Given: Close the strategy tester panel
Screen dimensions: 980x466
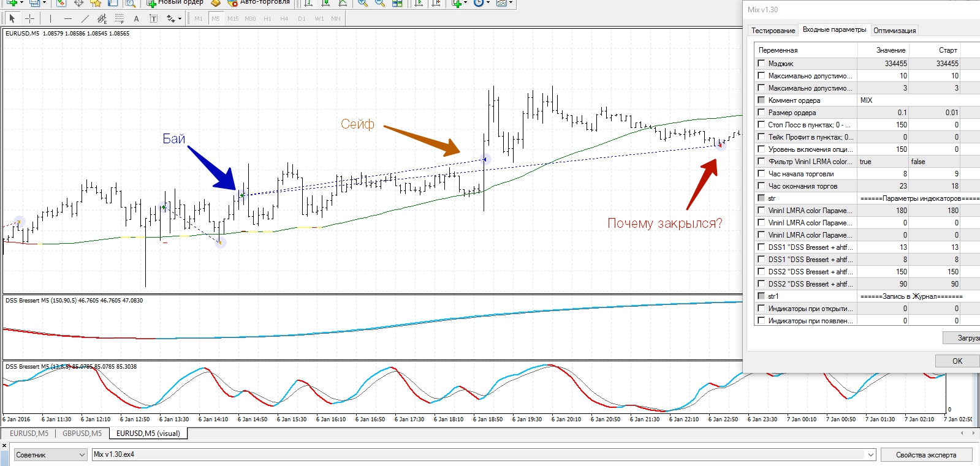Looking at the screenshot, I should pos(4,445).
